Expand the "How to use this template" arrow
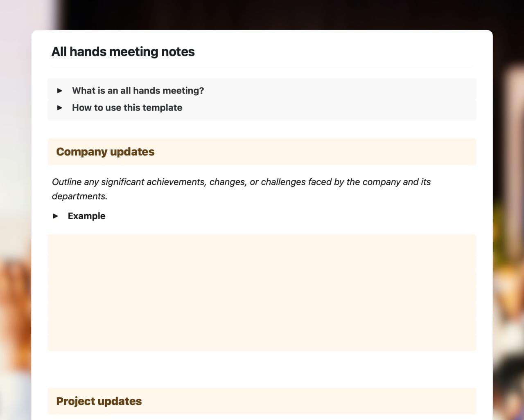 (60, 108)
